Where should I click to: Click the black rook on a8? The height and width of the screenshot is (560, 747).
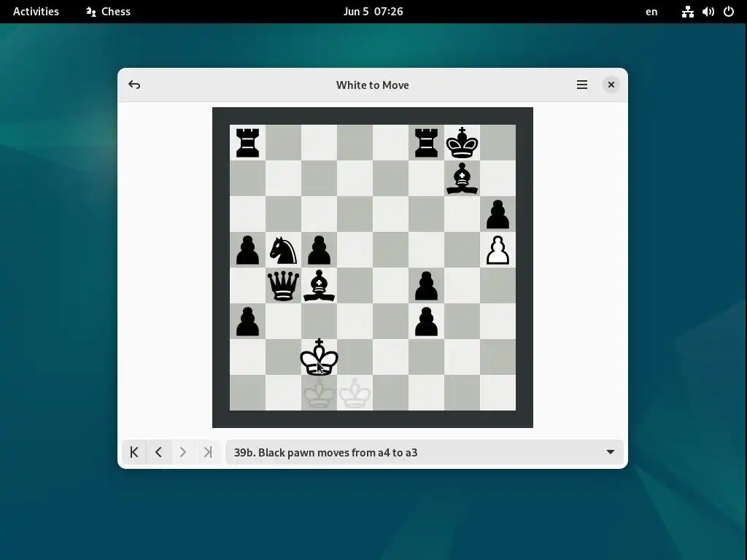point(247,143)
